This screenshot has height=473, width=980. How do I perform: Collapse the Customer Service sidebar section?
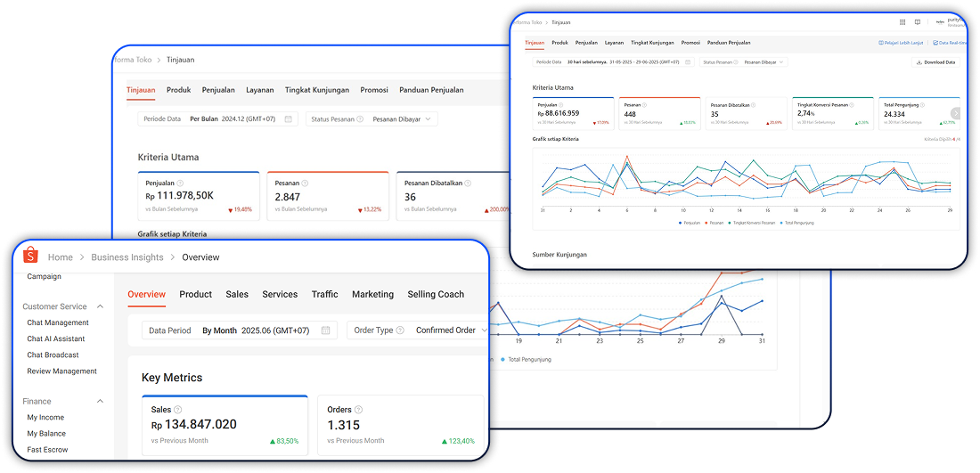pos(100,306)
